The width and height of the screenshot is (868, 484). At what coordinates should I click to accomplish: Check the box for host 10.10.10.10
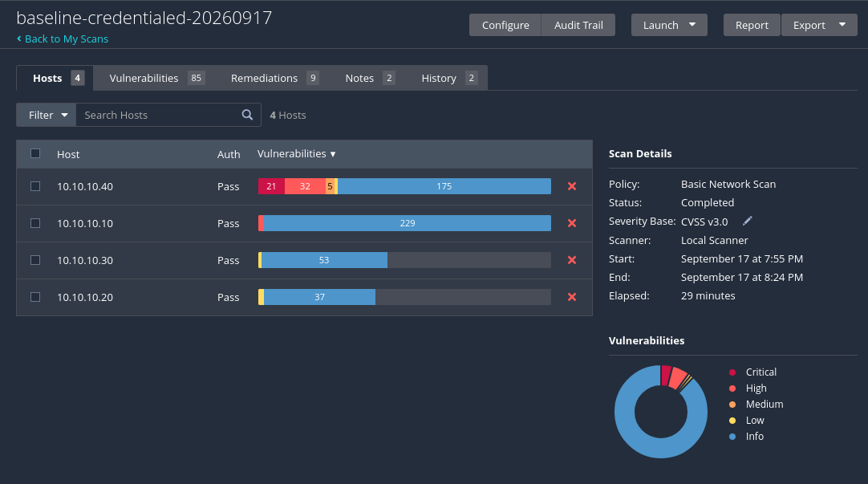(x=35, y=223)
